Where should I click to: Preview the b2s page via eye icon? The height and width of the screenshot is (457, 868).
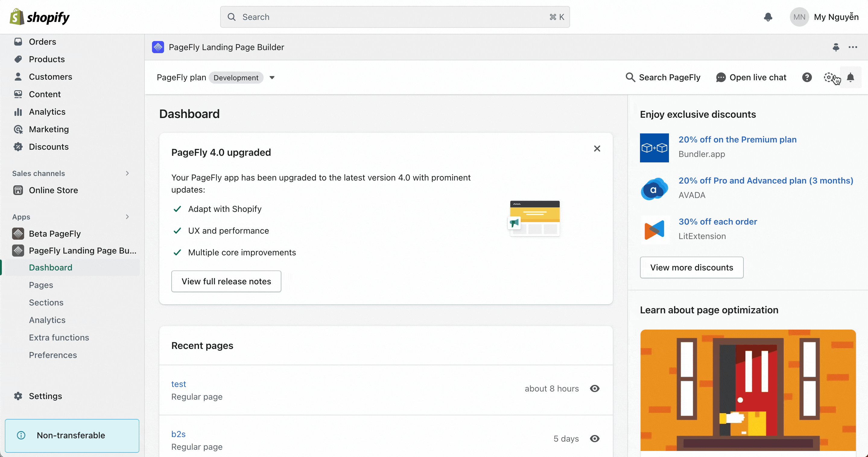595,439
